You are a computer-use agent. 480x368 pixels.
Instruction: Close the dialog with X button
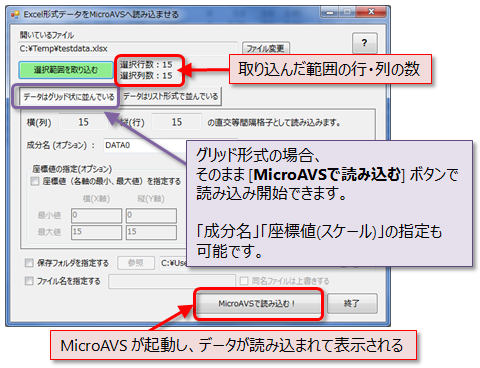point(371,12)
